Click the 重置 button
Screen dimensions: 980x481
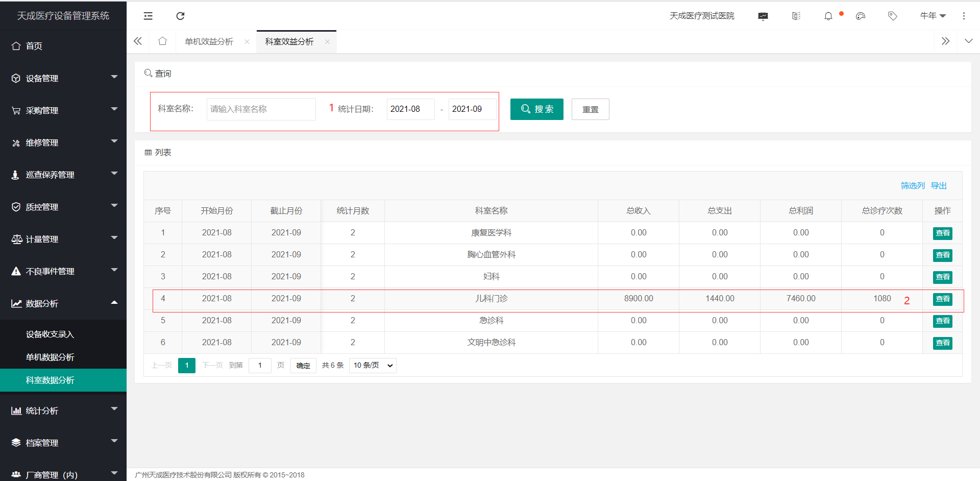click(x=591, y=109)
